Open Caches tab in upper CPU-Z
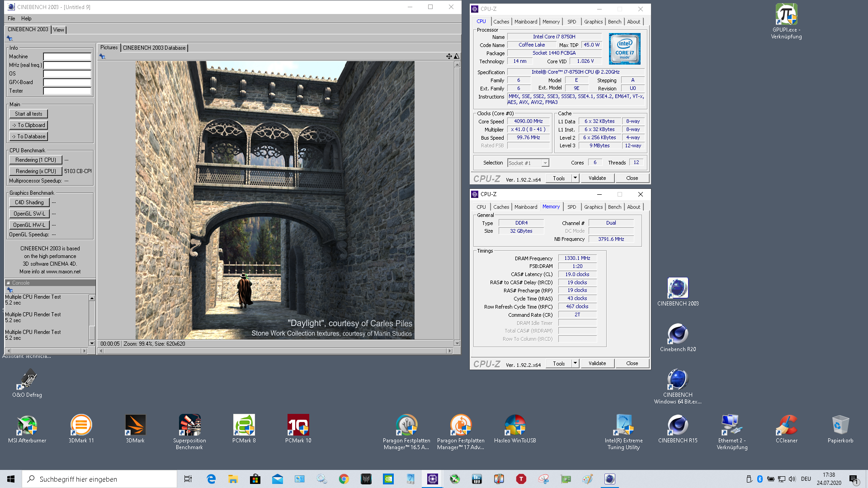The image size is (868, 488). 501,22
